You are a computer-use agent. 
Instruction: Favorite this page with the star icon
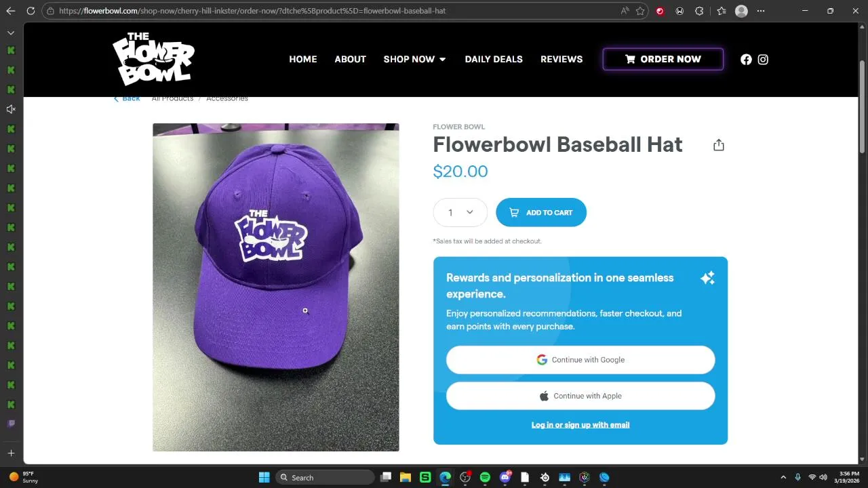(x=640, y=11)
